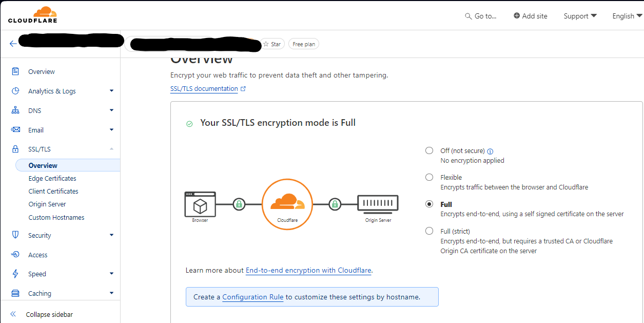Click the Analytics & Logs pie-chart icon
This screenshot has height=323, width=644.
tap(15, 91)
